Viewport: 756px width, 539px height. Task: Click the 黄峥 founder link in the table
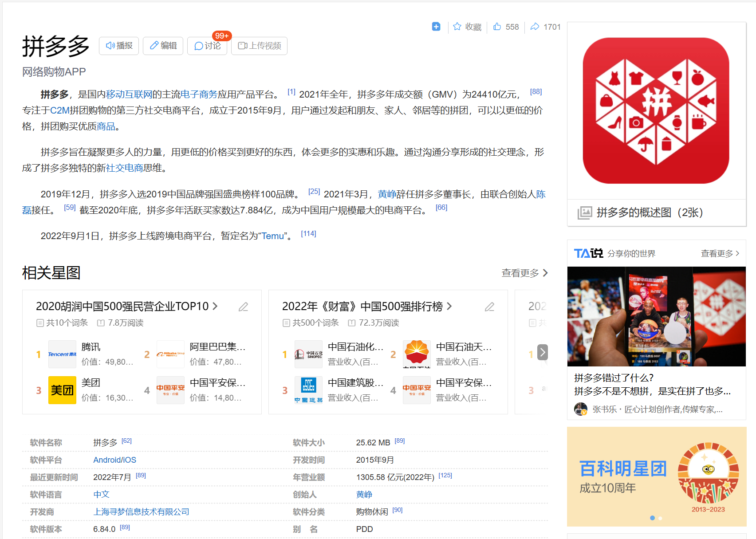pyautogui.click(x=364, y=494)
